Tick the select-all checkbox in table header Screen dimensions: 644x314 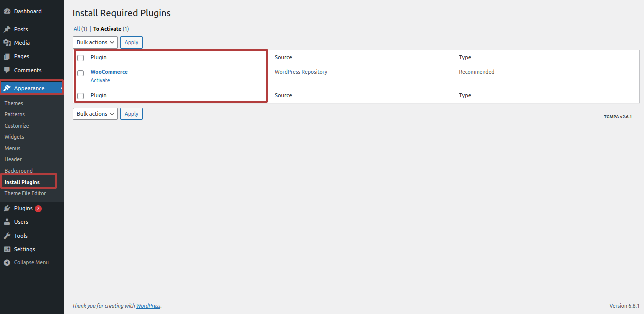click(x=80, y=58)
